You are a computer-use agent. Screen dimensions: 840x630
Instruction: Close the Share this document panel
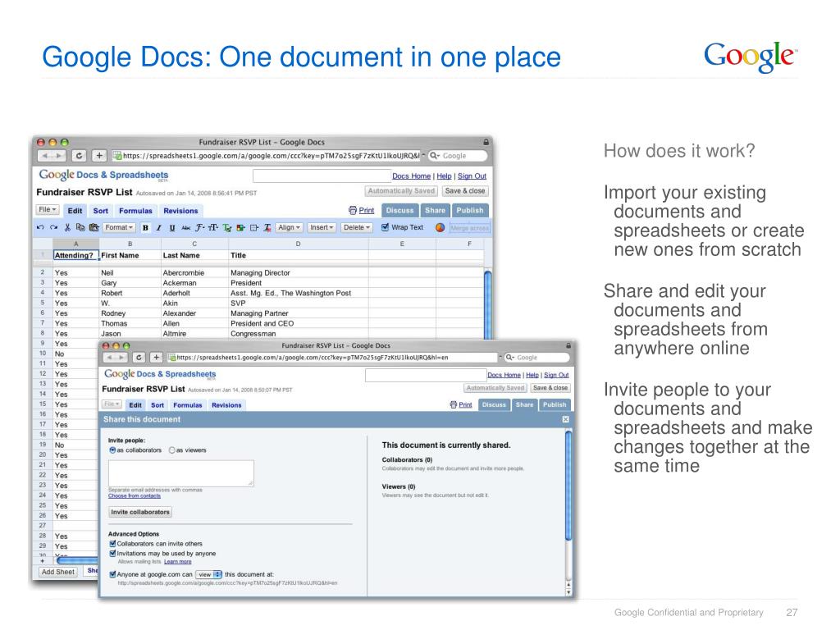(x=566, y=419)
